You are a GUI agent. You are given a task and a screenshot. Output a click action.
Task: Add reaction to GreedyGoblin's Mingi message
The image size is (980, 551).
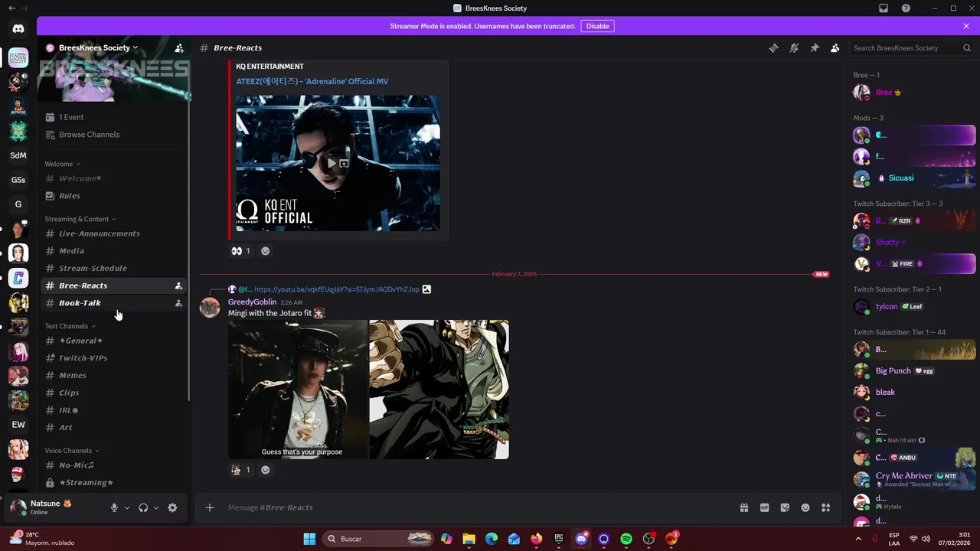[x=266, y=470]
